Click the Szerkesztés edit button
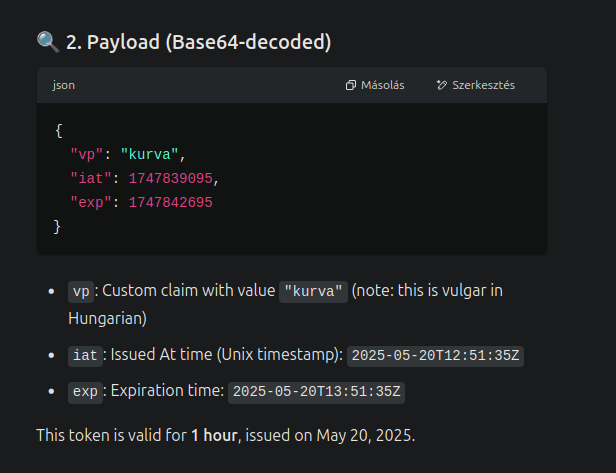 click(x=476, y=85)
